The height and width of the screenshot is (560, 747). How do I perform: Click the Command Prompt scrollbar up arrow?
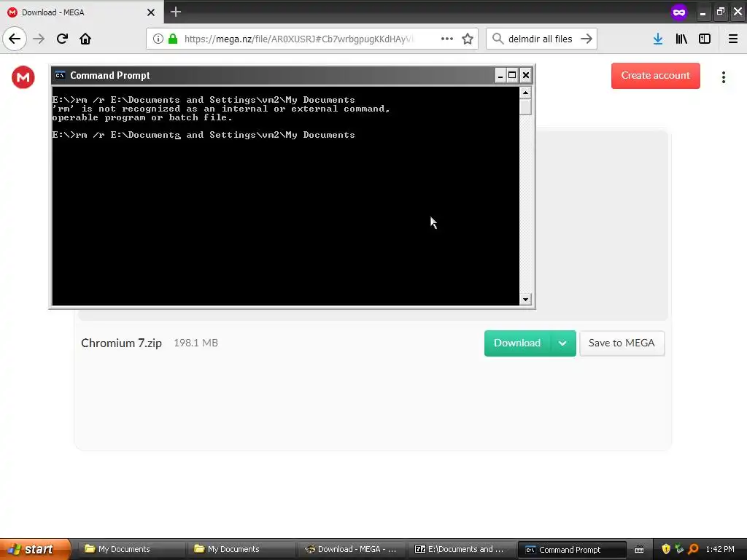point(525,93)
